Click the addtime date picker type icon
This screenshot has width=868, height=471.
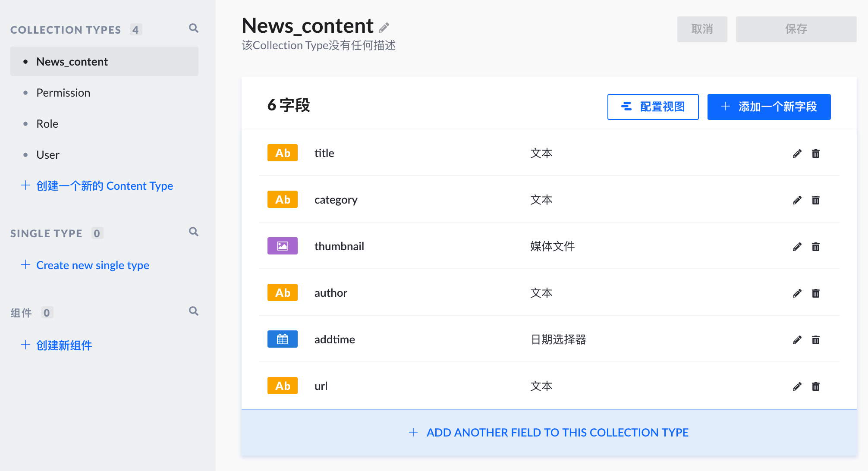tap(283, 339)
